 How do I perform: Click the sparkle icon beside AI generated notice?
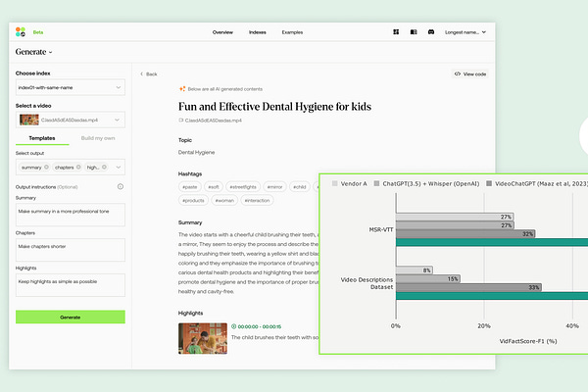[182, 89]
